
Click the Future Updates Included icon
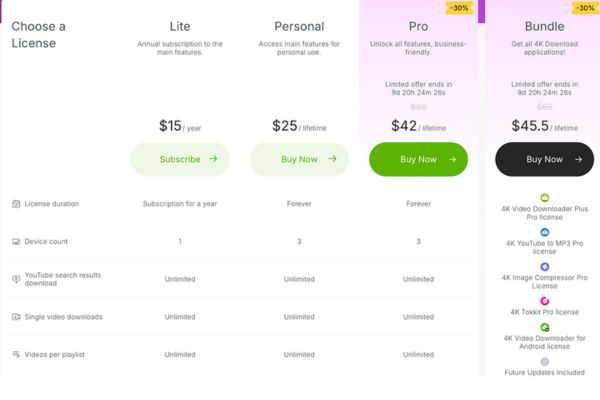[544, 361]
